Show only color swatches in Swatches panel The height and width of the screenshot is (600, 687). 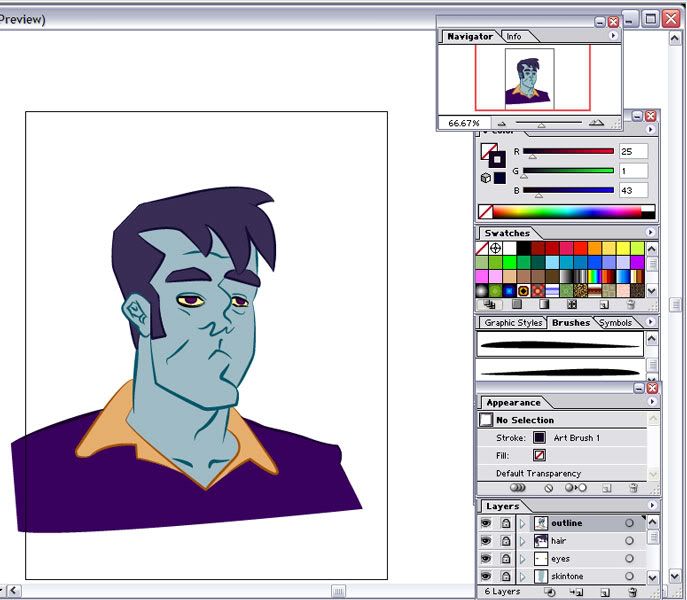pyautogui.click(x=517, y=304)
